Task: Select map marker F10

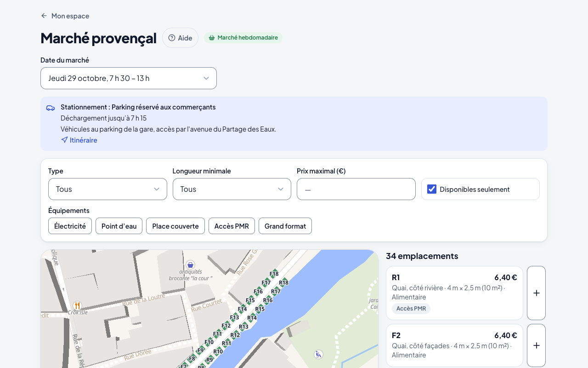Action: pos(209,342)
